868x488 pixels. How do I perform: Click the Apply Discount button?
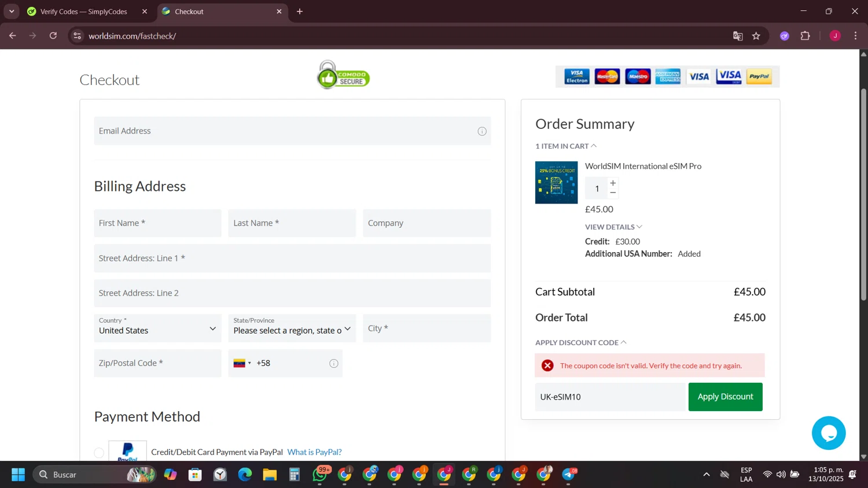click(x=725, y=397)
